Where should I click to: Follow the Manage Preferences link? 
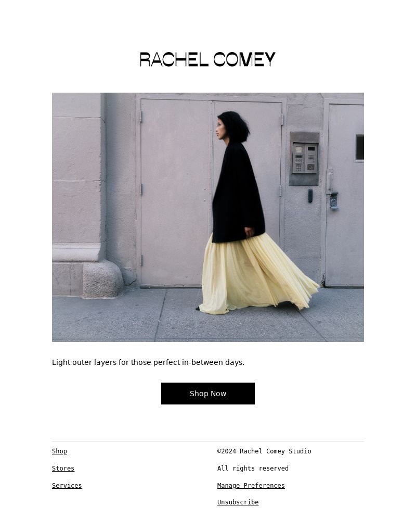251,486
